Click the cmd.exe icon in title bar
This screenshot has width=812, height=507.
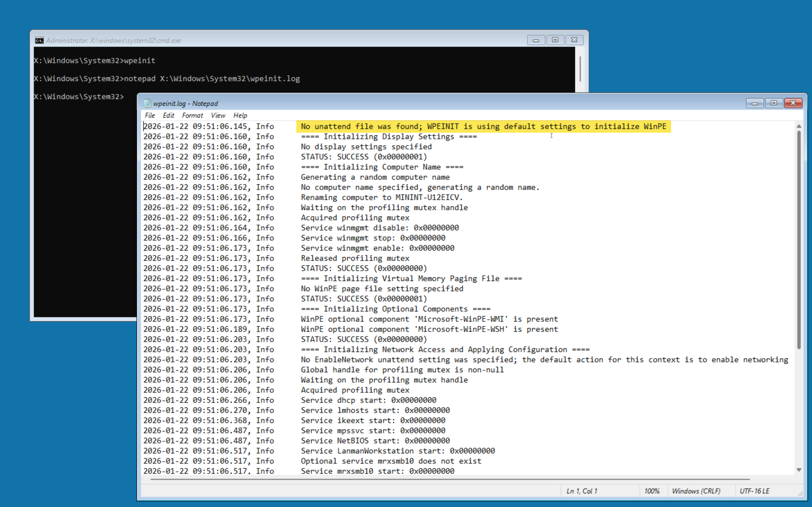pos(39,40)
